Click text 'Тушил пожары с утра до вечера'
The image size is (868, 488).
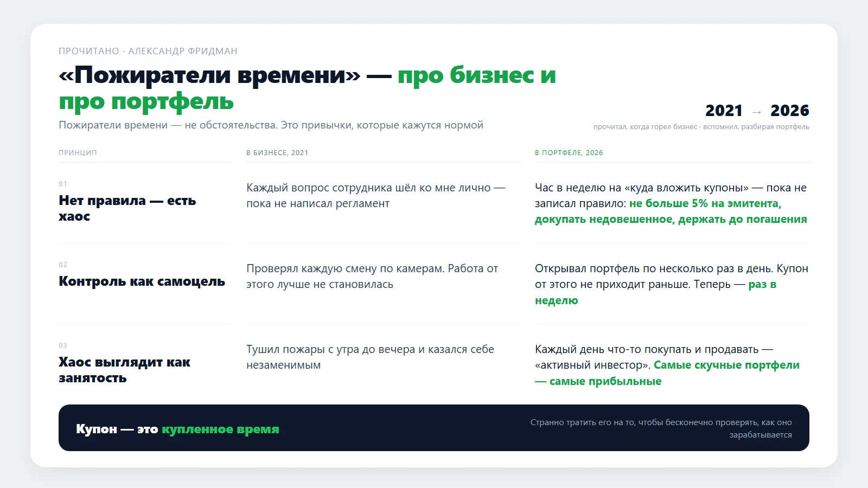coord(330,349)
